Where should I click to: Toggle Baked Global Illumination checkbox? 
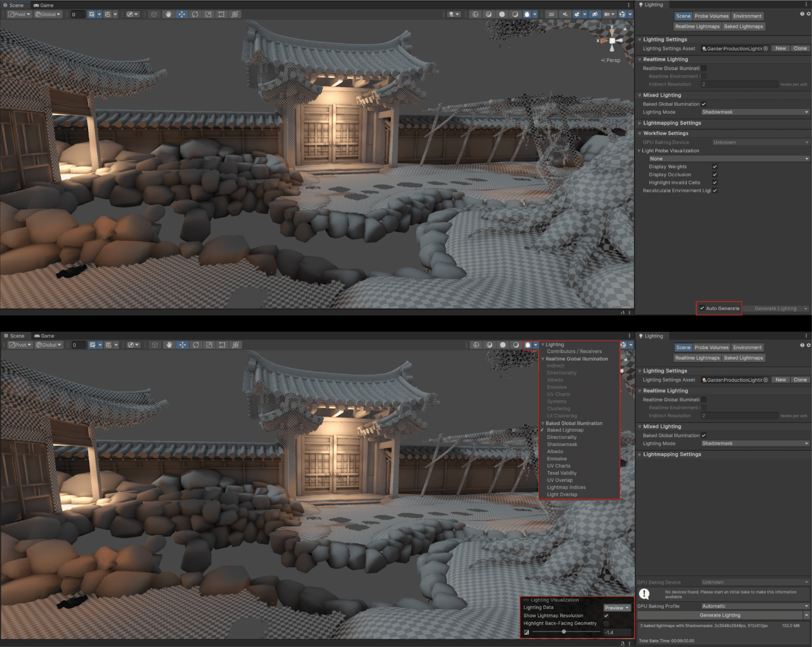click(703, 104)
